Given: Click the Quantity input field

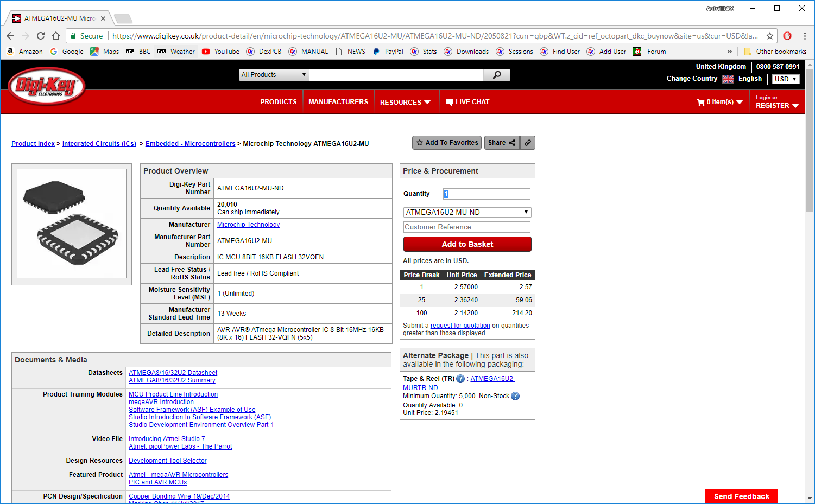Looking at the screenshot, I should coord(487,194).
